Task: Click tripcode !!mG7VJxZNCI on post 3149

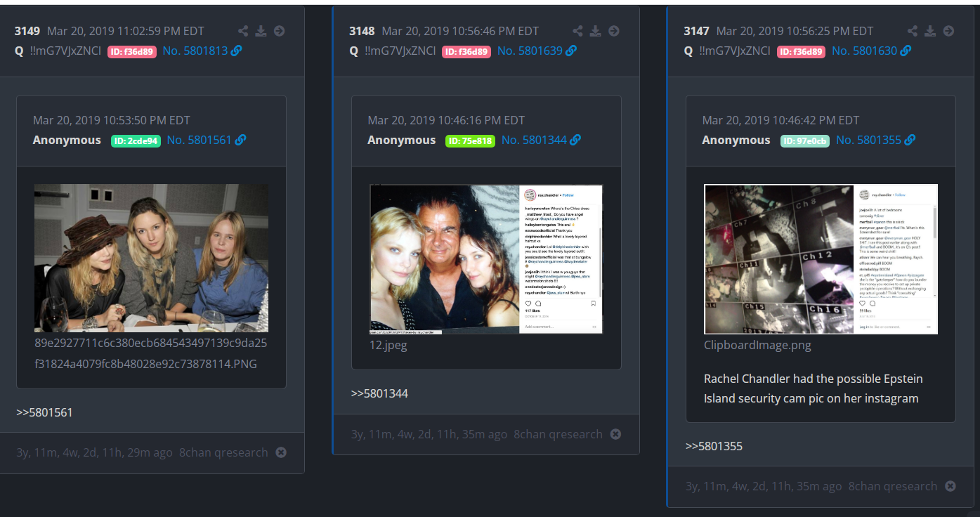Action: coord(66,51)
